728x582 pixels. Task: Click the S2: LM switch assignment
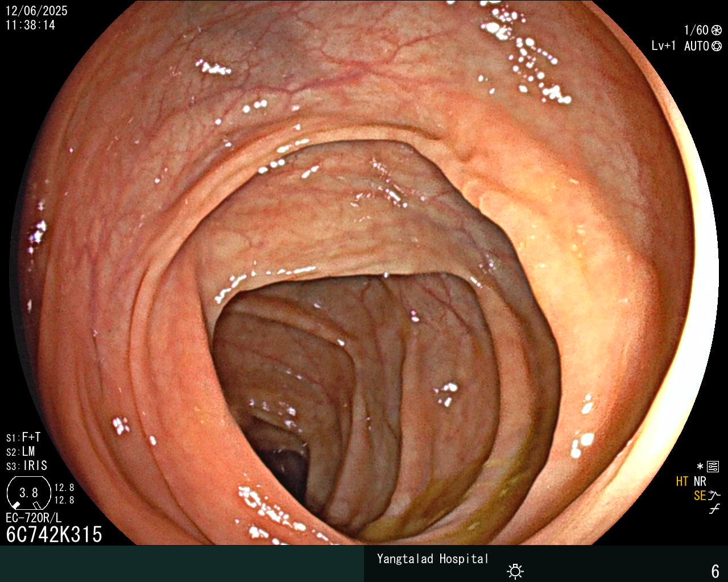[x=20, y=452]
